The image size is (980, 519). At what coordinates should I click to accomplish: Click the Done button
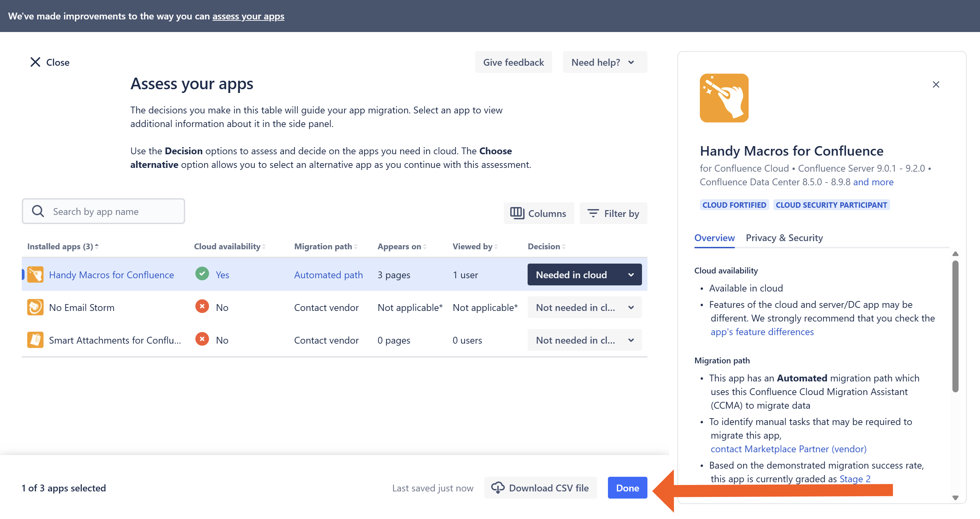[x=627, y=488]
